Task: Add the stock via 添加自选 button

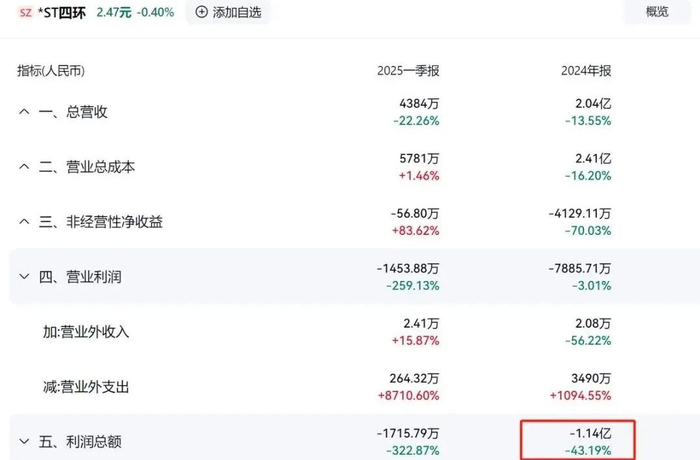Action: tap(228, 12)
